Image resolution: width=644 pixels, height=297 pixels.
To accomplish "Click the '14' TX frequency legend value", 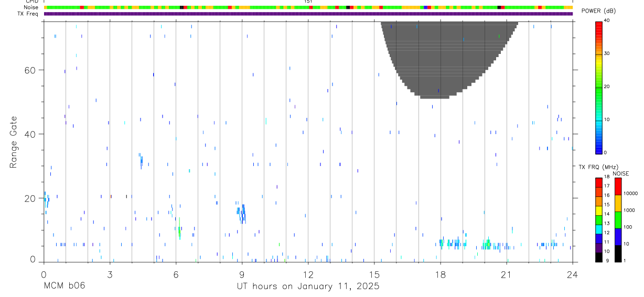I will click(x=606, y=214).
